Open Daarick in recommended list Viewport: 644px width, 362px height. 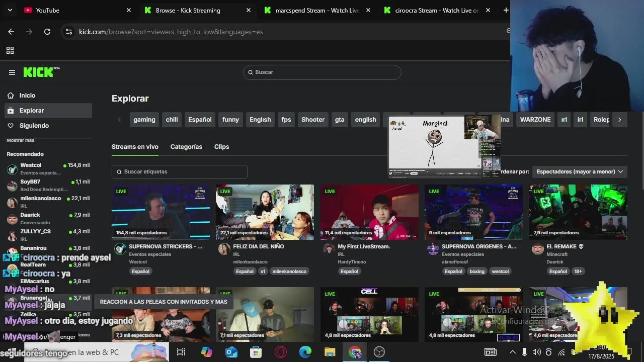click(48, 219)
